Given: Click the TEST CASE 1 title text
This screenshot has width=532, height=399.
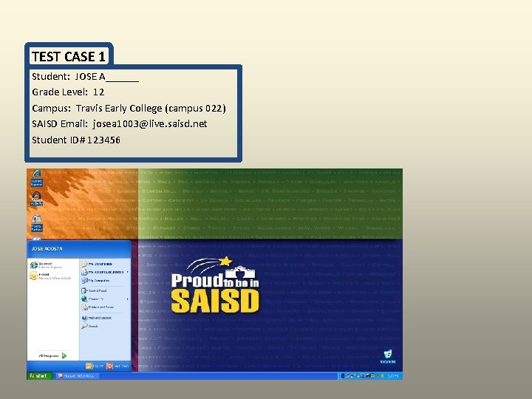Looking at the screenshot, I should tap(69, 56).
